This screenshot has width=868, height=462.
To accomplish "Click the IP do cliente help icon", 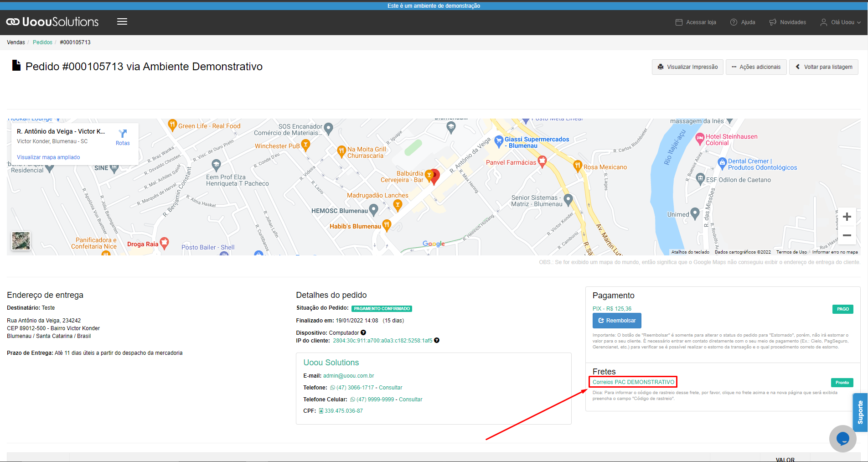I will [437, 341].
